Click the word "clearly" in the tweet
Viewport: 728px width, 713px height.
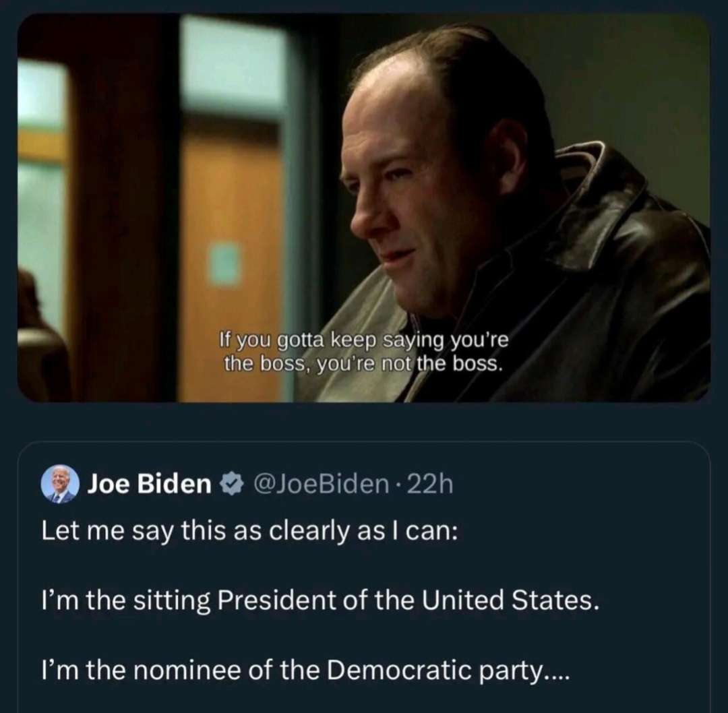point(311,530)
